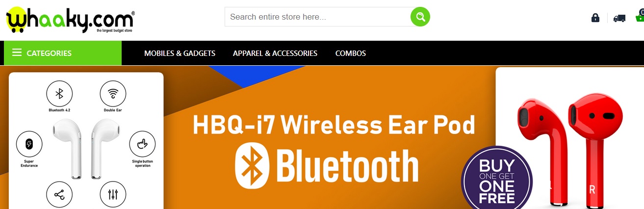Click the Single button operation icon

[142, 144]
